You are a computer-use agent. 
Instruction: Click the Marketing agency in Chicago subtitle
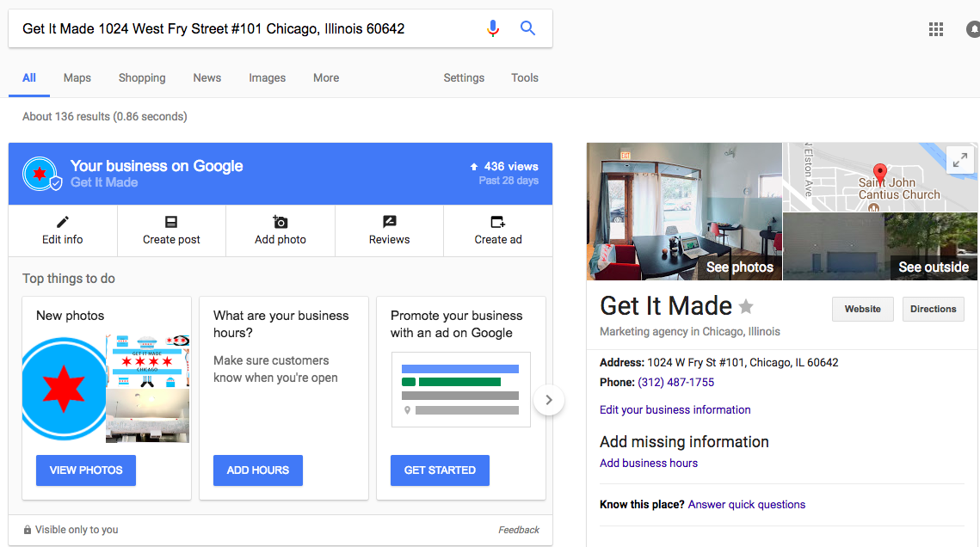point(690,332)
